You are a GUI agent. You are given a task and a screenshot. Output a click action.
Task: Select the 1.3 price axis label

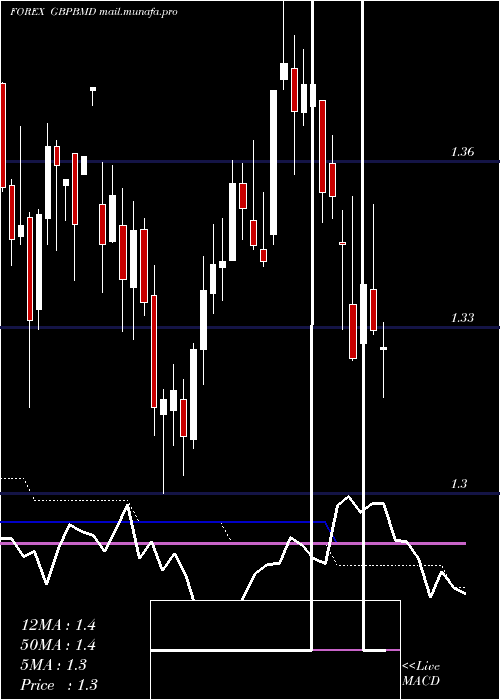pos(459,484)
